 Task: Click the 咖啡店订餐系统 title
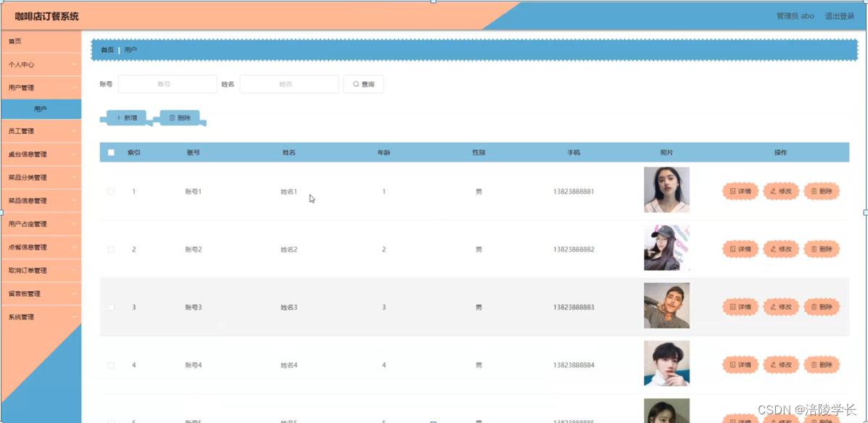[47, 16]
